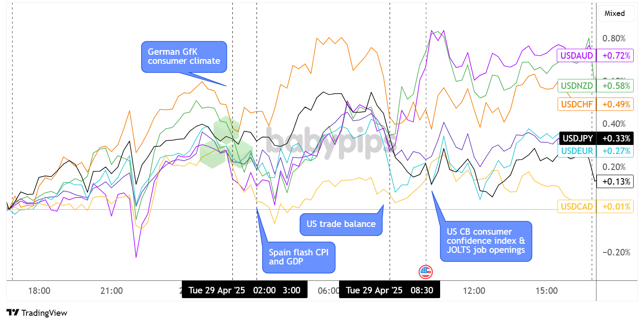Click the German GfK consumer climate callout
Viewport: 644px width, 324px height.
coord(184,57)
